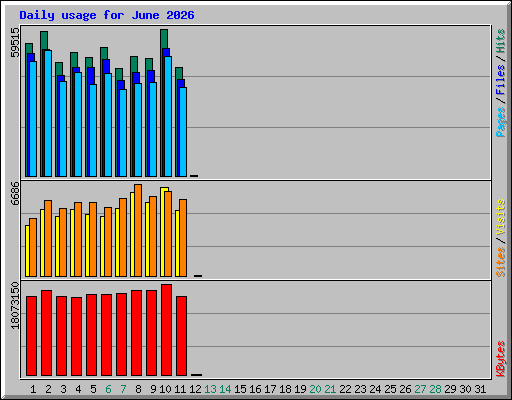Click day 1 on the axis
Image resolution: width=512 pixels, height=400 pixels.
(x=33, y=389)
